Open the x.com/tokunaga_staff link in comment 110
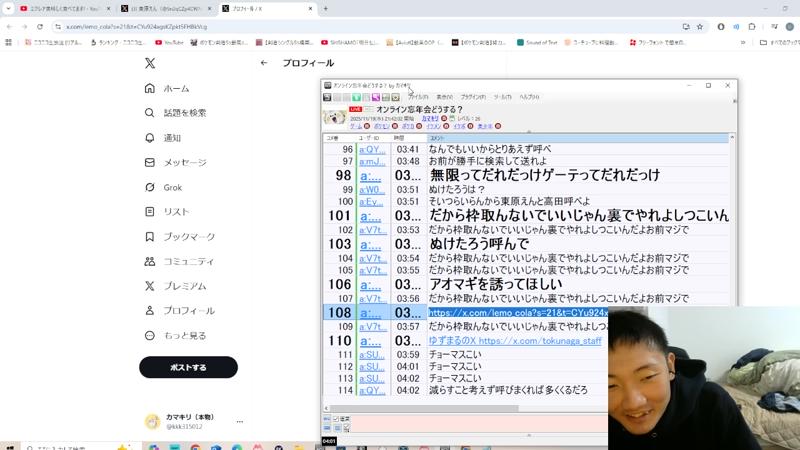This screenshot has width=800, height=450. click(x=540, y=341)
